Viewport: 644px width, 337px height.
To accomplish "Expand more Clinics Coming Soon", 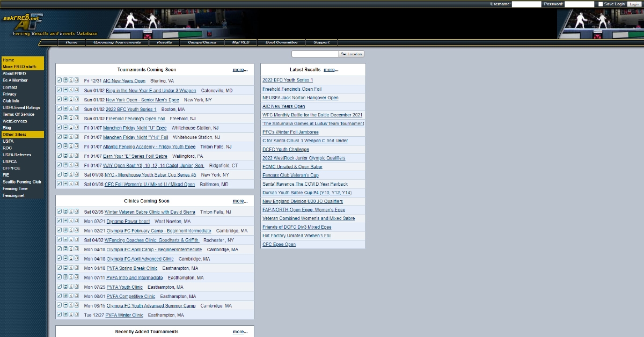I will pos(240,201).
